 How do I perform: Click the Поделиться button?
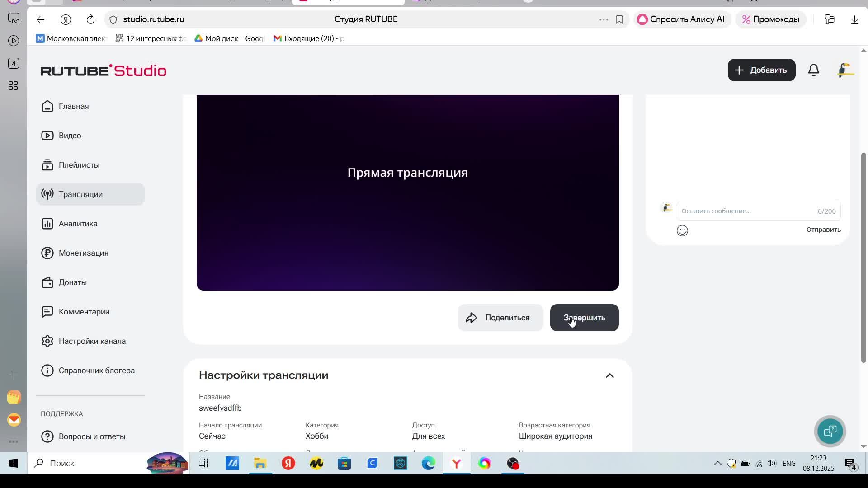tap(500, 318)
